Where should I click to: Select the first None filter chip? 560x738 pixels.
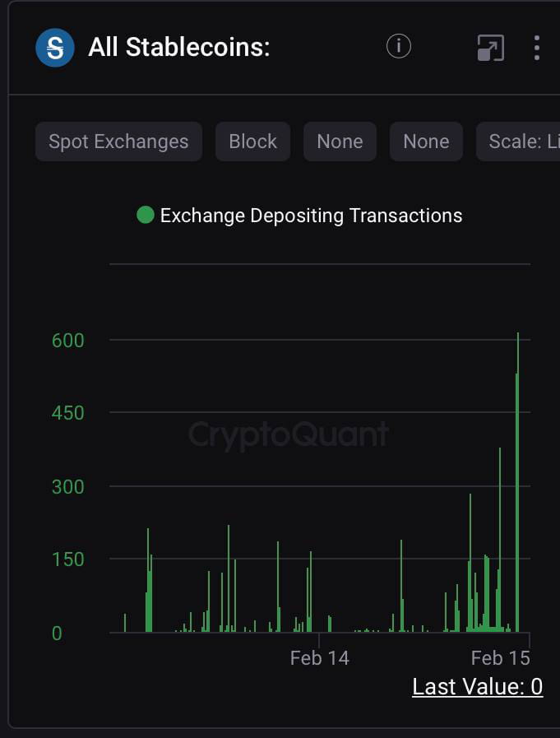click(340, 141)
